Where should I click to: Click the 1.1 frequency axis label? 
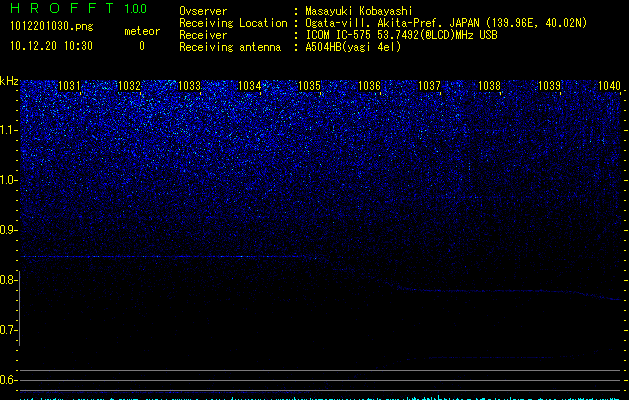[8, 130]
